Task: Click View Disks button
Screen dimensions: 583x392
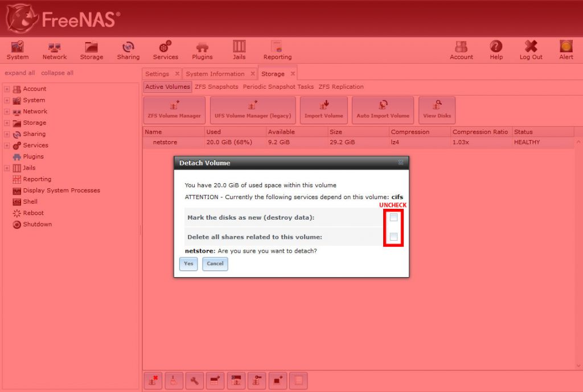Action: coord(437,110)
